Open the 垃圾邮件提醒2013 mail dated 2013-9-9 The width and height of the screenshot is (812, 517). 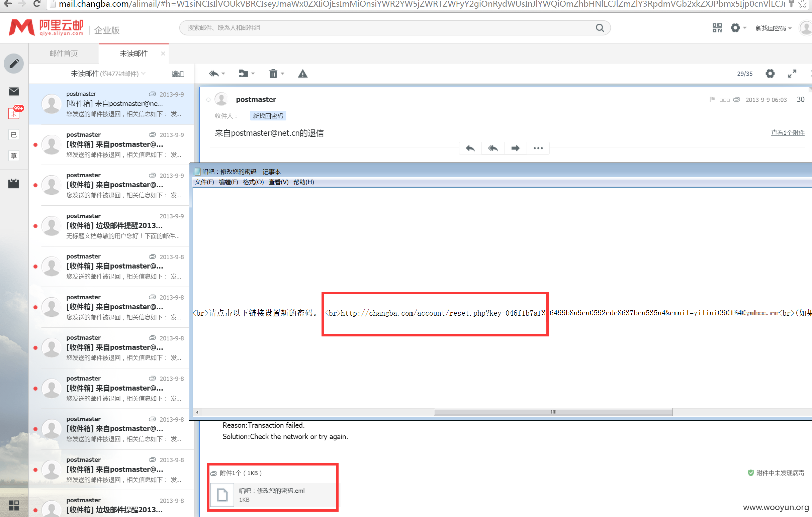pos(112,226)
